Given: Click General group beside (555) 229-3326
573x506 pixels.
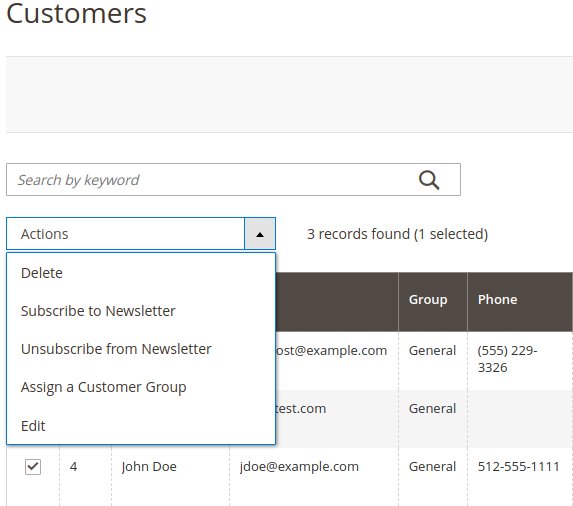Looking at the screenshot, I should coord(432,351).
